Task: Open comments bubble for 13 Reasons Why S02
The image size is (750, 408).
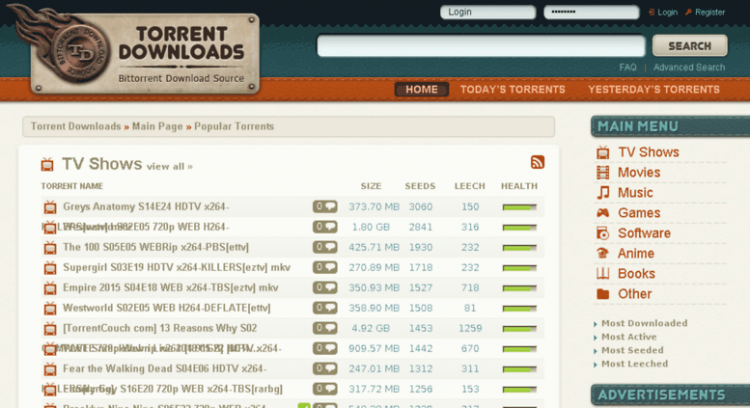Action: [x=325, y=328]
